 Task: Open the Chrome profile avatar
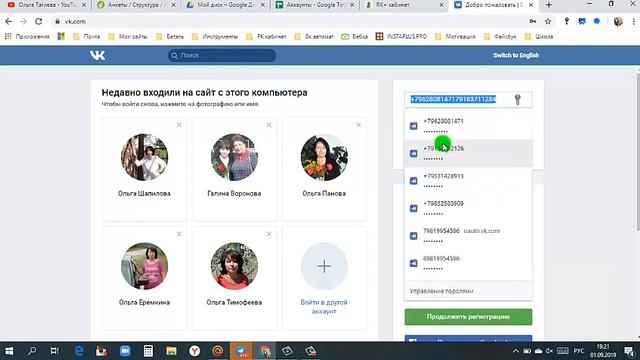[618, 21]
